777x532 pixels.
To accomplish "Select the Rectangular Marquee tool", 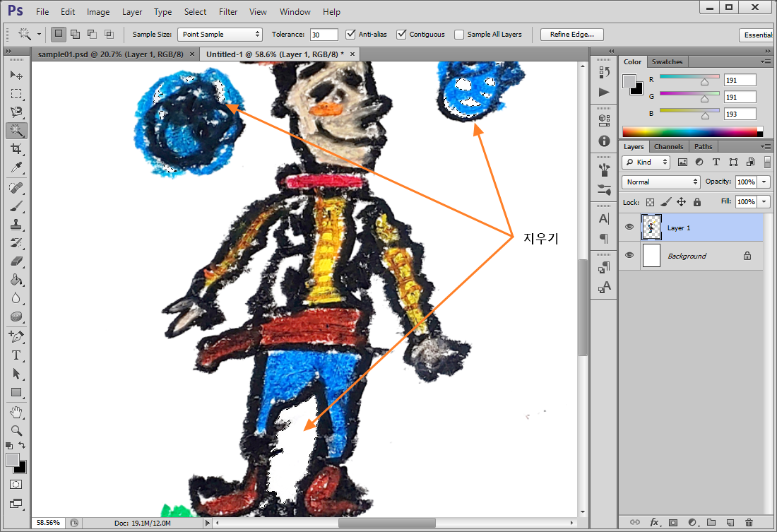I will [16, 94].
